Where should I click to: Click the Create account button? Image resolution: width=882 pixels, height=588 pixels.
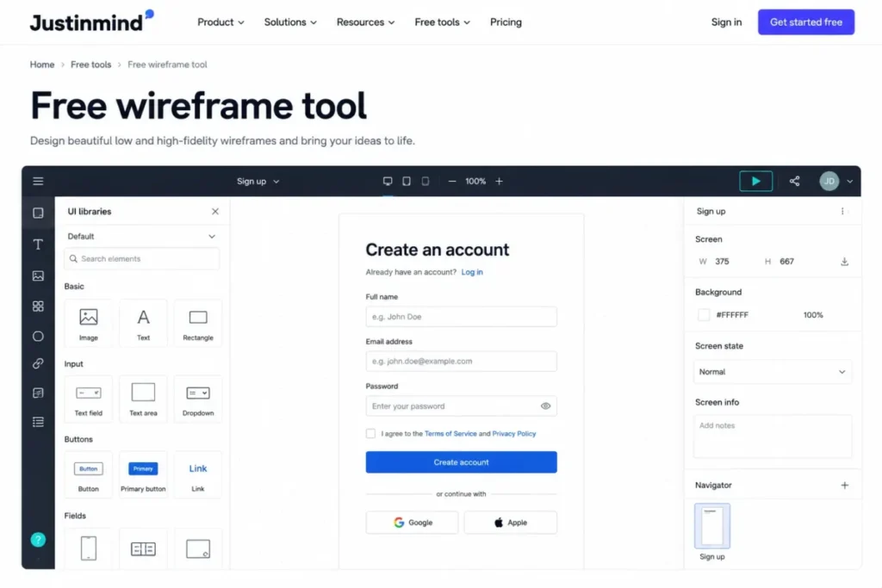(x=462, y=462)
